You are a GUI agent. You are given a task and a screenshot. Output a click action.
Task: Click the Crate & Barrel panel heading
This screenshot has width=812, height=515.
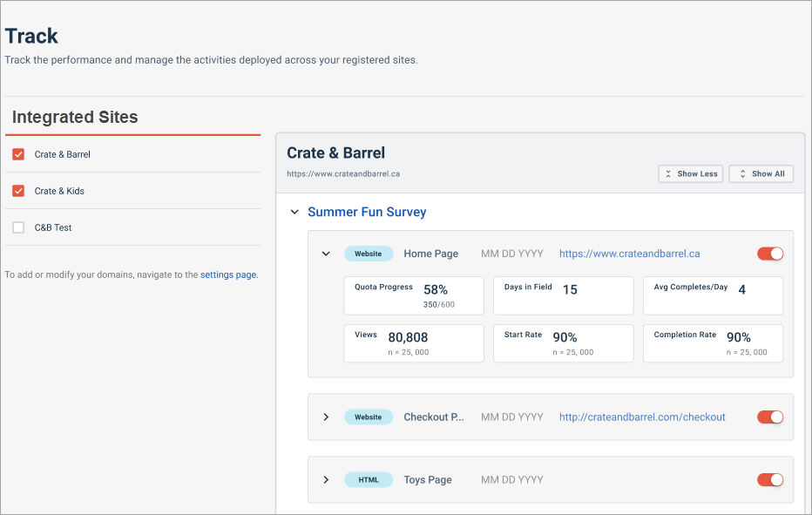pos(336,152)
